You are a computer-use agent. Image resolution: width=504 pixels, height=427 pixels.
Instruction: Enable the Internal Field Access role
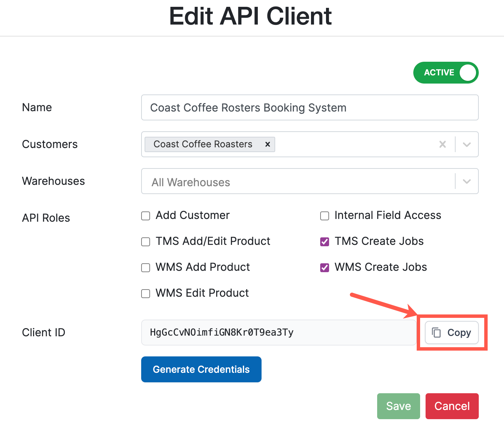[325, 216]
